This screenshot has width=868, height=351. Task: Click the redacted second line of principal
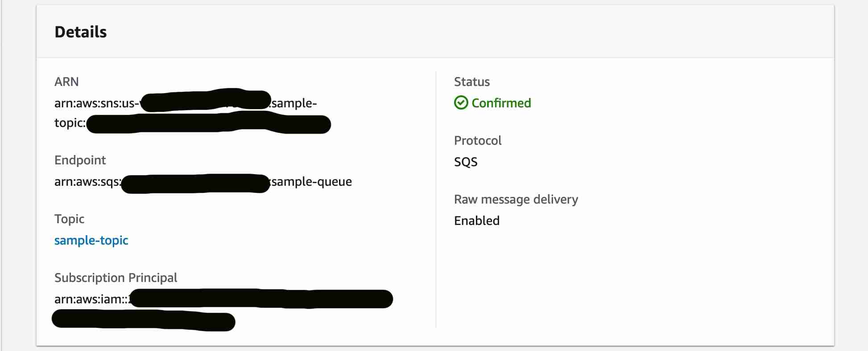(143, 321)
